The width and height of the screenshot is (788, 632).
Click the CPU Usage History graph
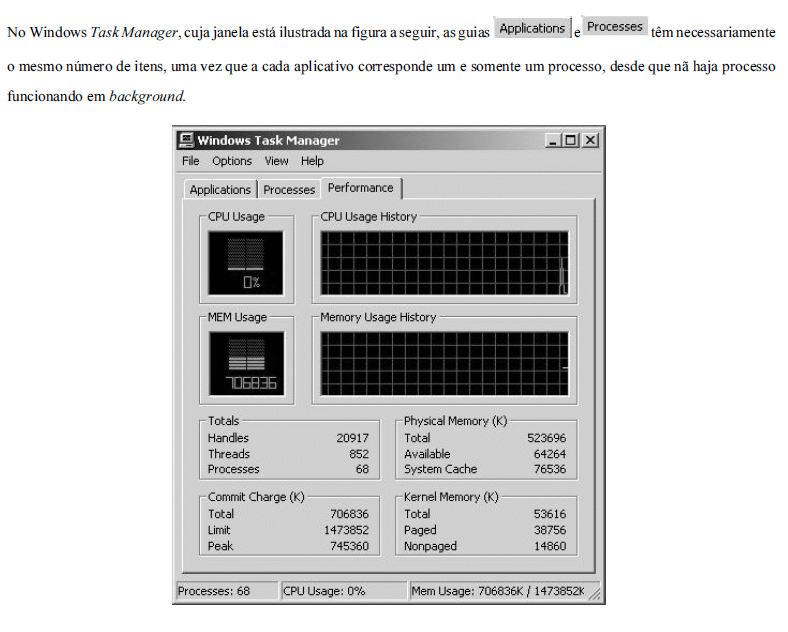444,264
